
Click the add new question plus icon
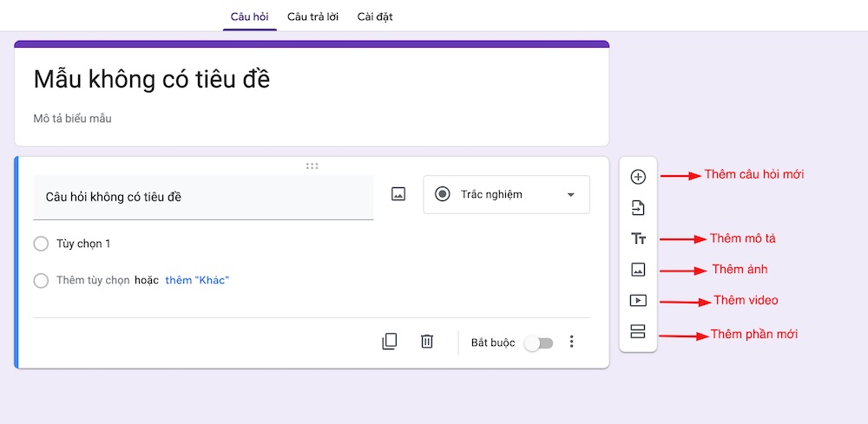[x=638, y=177]
